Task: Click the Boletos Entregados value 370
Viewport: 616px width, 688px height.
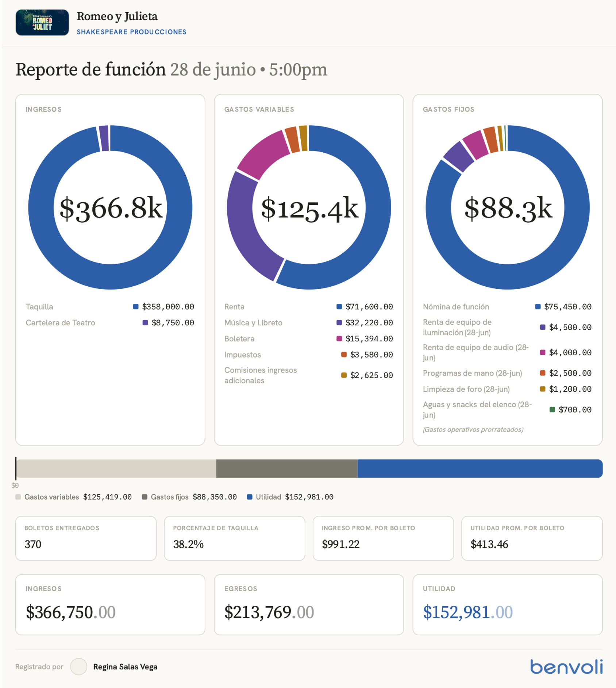Action: (x=33, y=544)
